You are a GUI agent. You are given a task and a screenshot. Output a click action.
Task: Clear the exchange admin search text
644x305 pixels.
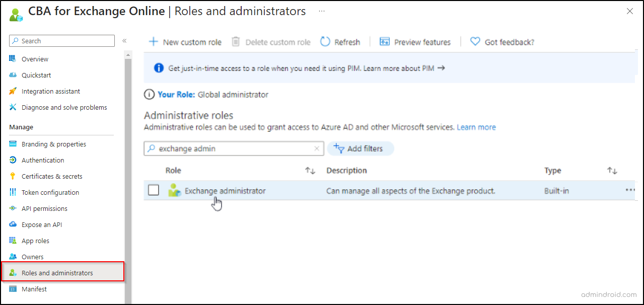tap(317, 148)
